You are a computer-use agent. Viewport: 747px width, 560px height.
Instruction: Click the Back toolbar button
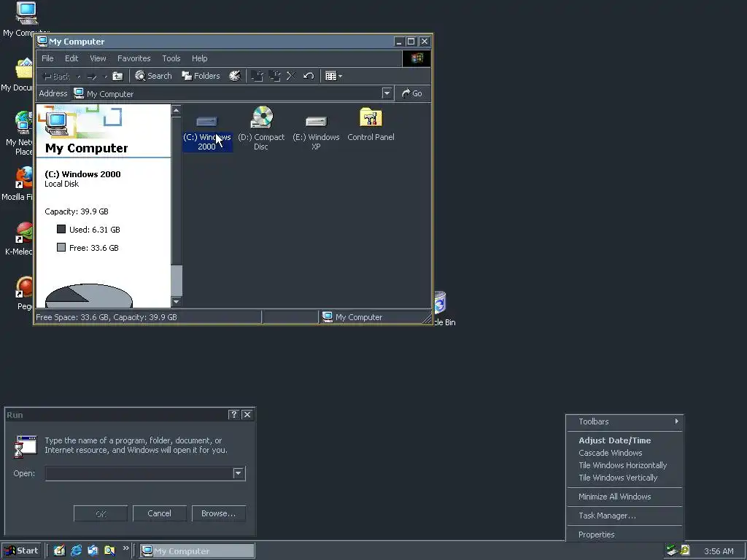point(56,77)
